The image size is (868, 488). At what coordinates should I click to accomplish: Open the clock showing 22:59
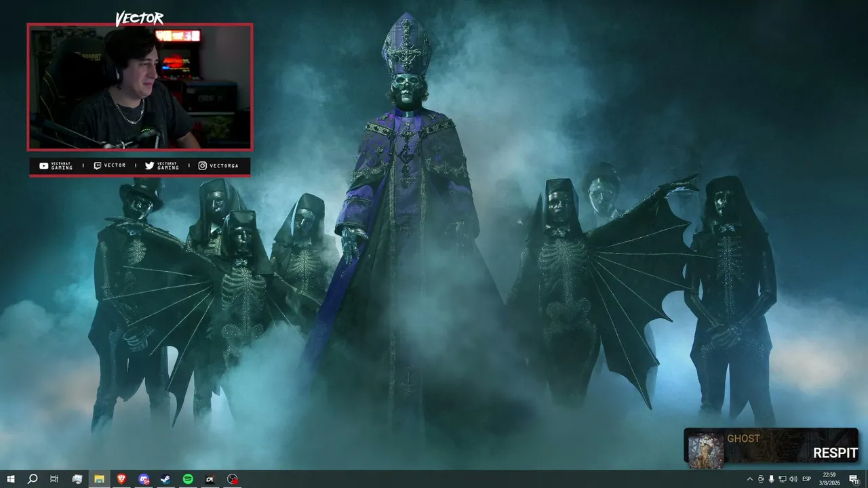coord(829,479)
